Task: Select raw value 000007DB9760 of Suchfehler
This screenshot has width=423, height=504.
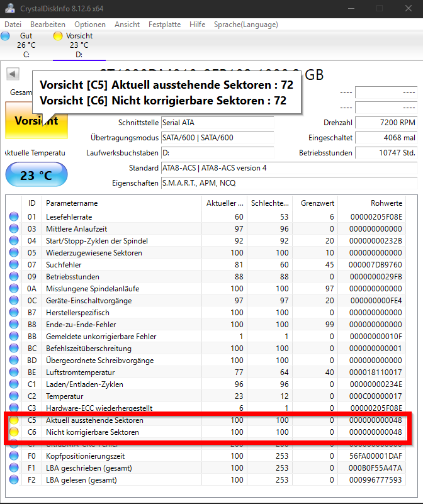Action: coord(375,265)
